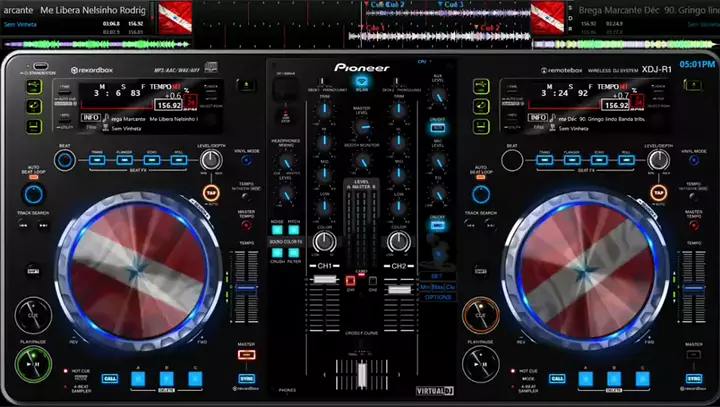Click the left deck SHIFT button
This screenshot has height=407, width=720.
point(33,271)
